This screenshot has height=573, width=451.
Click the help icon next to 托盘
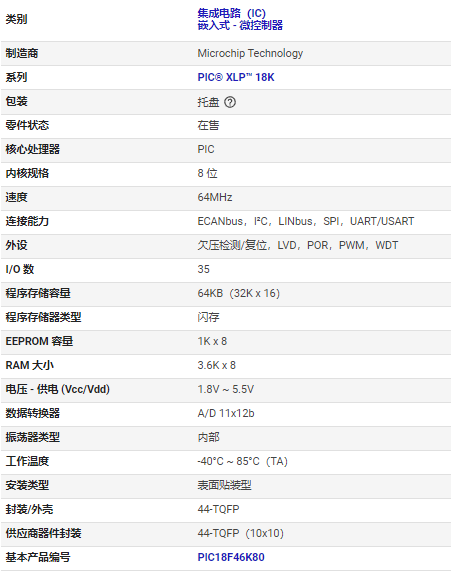pos(230,102)
